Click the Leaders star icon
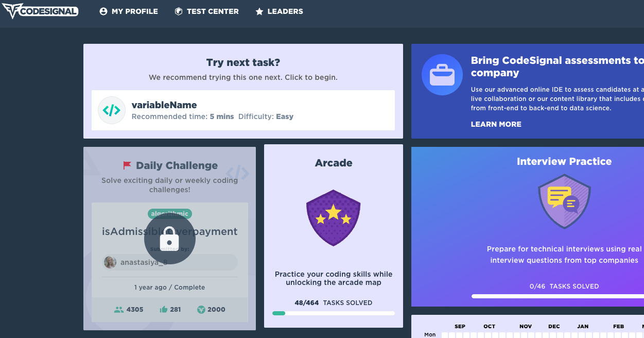Screen dimensions: 644x338 (x=259, y=11)
